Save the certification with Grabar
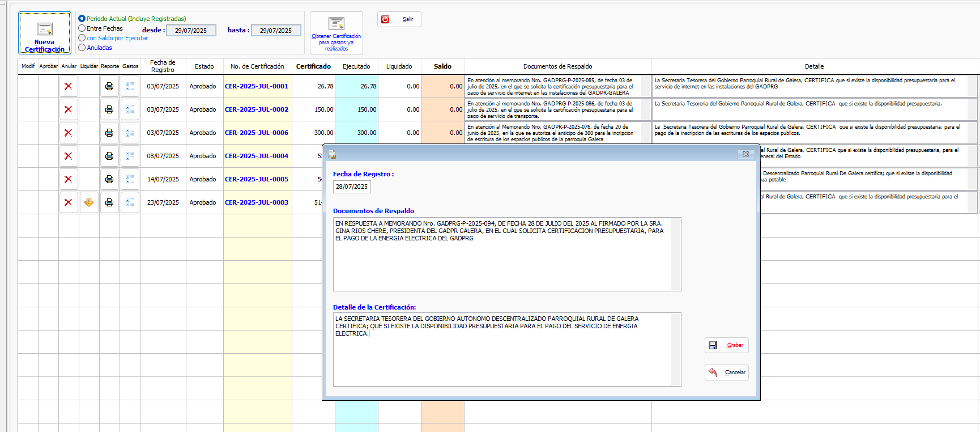The height and width of the screenshot is (432, 980). (727, 345)
